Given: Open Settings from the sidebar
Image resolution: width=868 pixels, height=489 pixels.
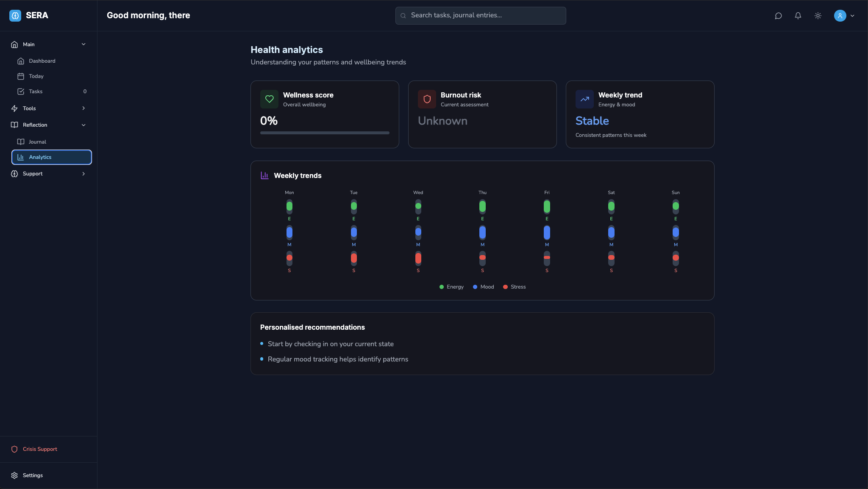Looking at the screenshot, I should pos(33,475).
